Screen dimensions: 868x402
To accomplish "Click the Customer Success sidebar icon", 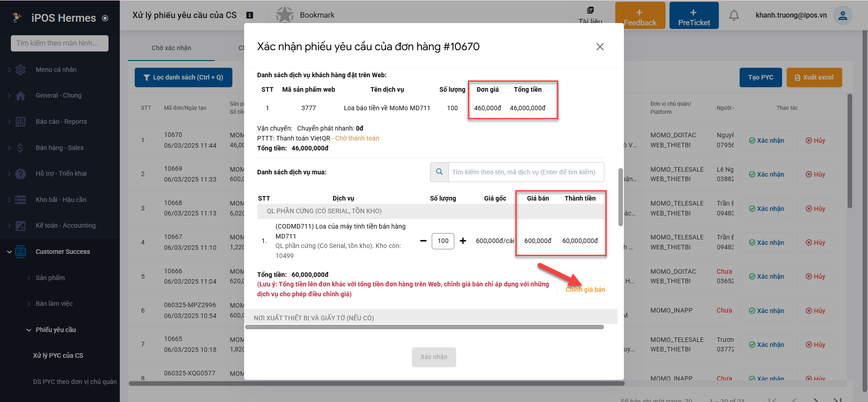I will tap(20, 252).
